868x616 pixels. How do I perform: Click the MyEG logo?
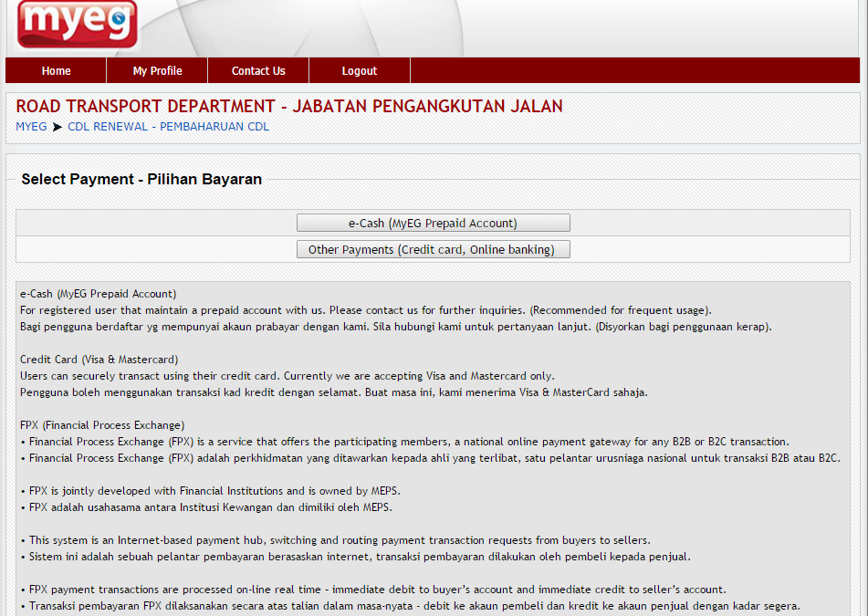[x=78, y=24]
